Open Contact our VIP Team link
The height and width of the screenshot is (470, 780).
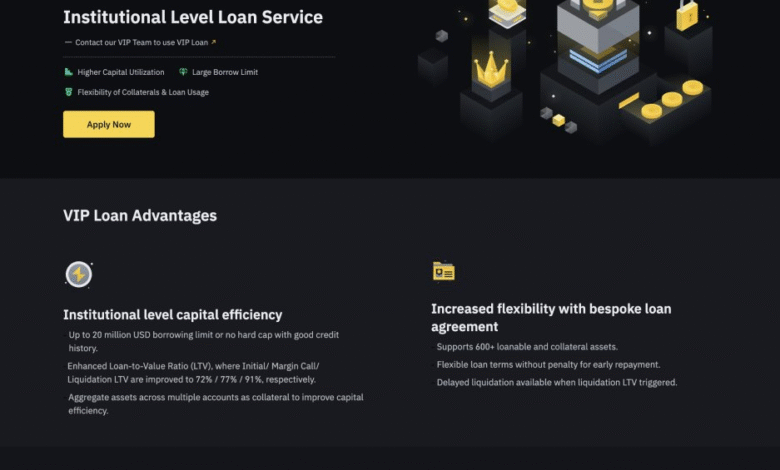coord(141,43)
